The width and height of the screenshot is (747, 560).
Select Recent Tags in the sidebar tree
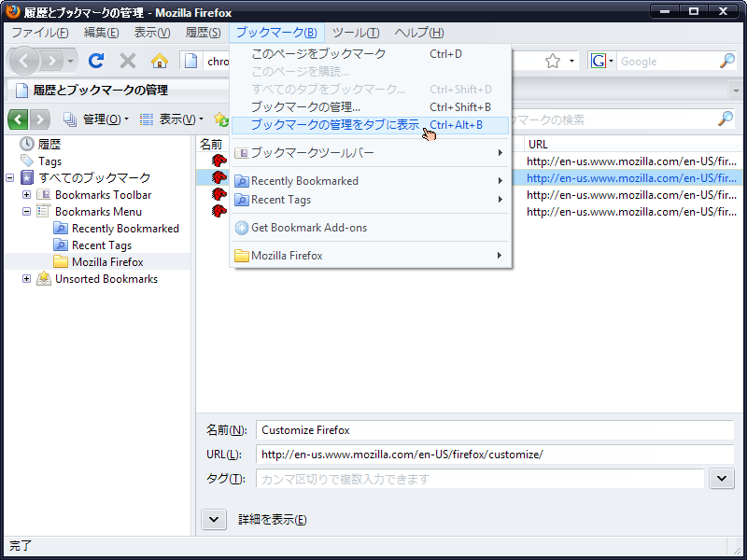pos(101,245)
